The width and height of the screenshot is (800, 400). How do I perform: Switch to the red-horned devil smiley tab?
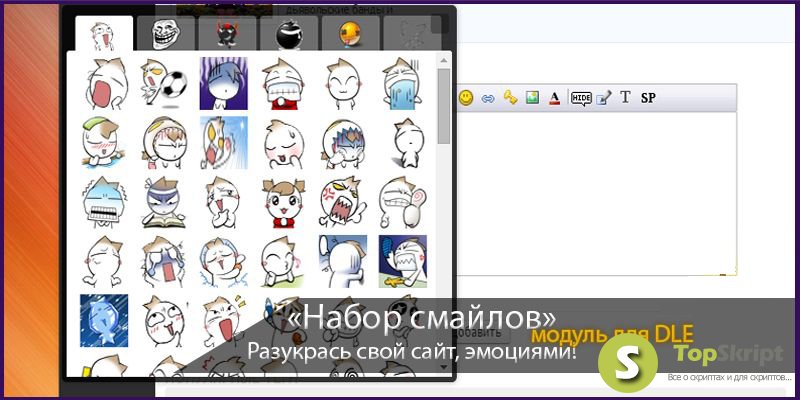pos(227,33)
